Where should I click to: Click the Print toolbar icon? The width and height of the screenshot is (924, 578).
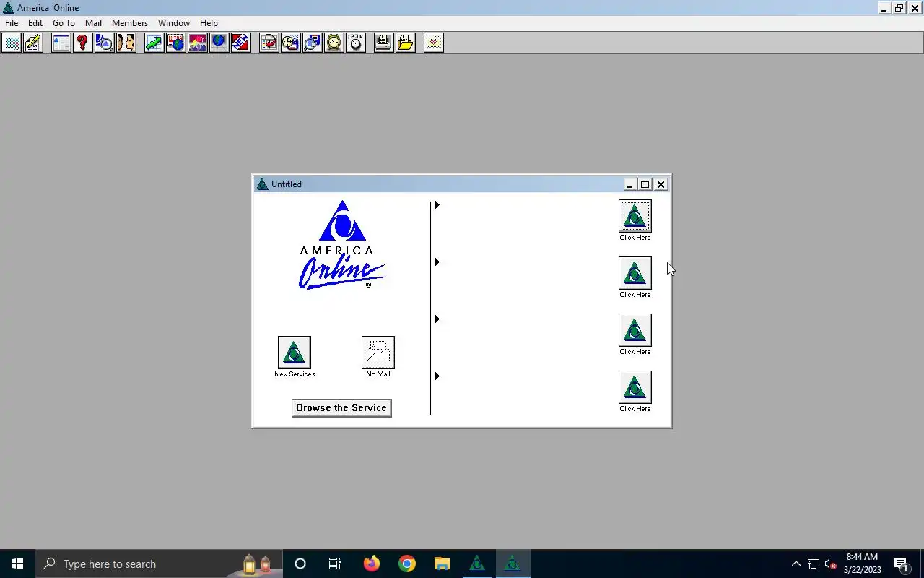coord(383,43)
